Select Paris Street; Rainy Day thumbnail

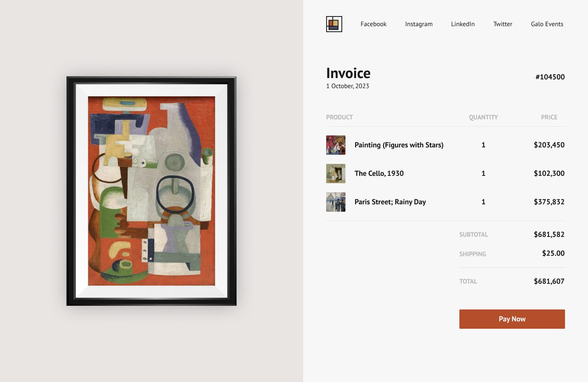point(336,202)
